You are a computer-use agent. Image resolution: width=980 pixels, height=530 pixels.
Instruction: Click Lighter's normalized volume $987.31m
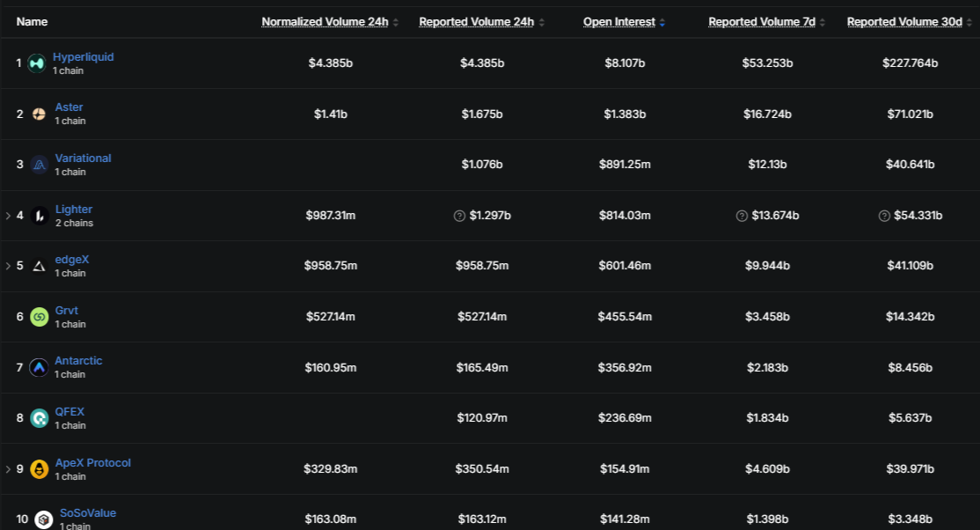point(331,216)
